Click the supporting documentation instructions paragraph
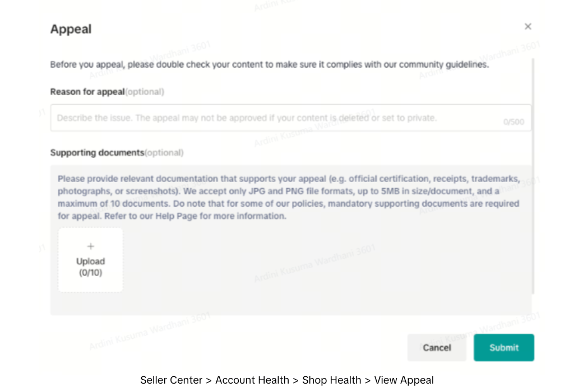The image size is (574, 392). (288, 197)
